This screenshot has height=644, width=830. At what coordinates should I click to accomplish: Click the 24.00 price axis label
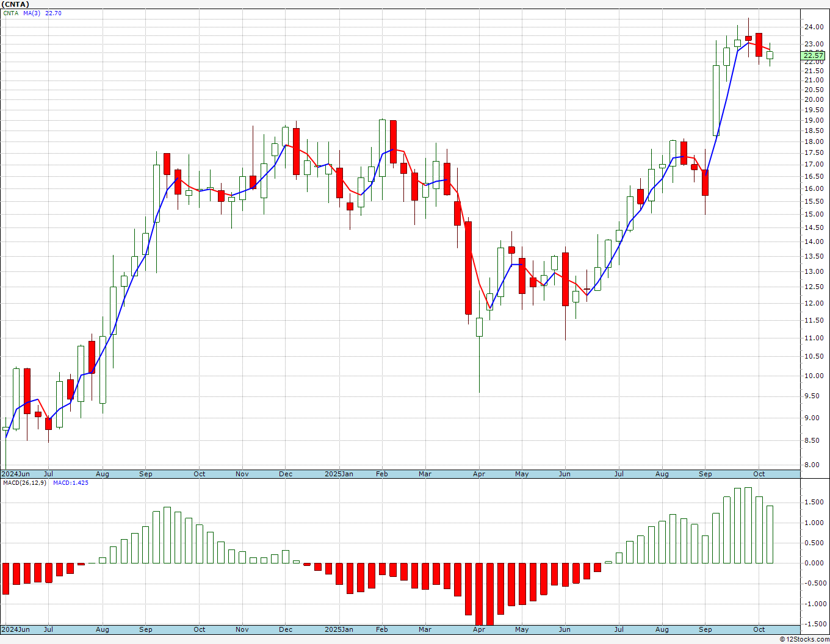coord(814,27)
